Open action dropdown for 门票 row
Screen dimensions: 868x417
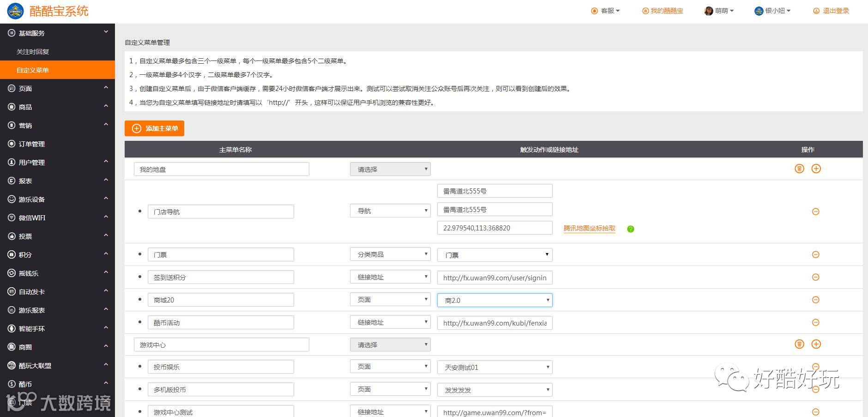pyautogui.click(x=390, y=254)
